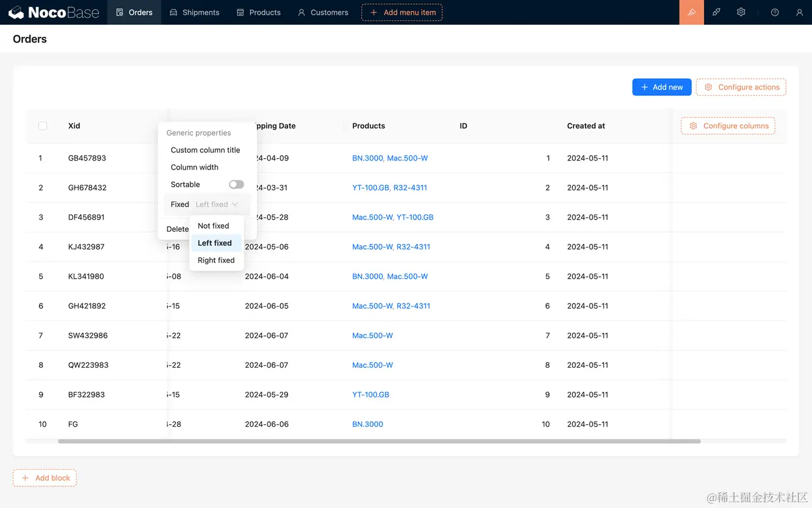Choose the Left fixed option

click(x=216, y=243)
